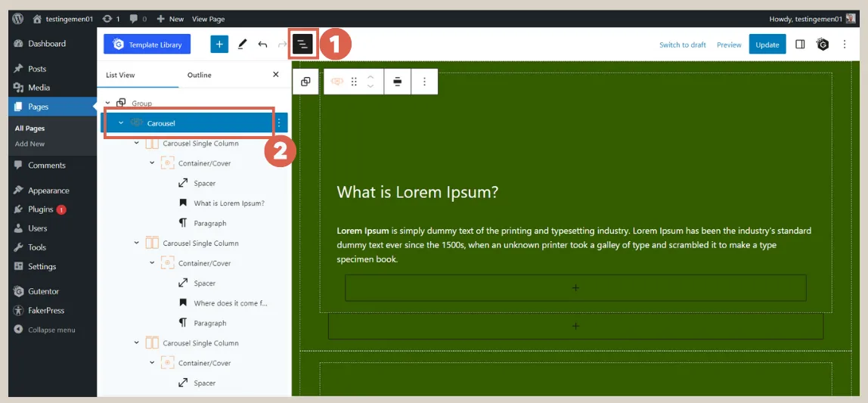Go to All Pages submenu
The height and width of the screenshot is (403, 868).
(x=30, y=129)
